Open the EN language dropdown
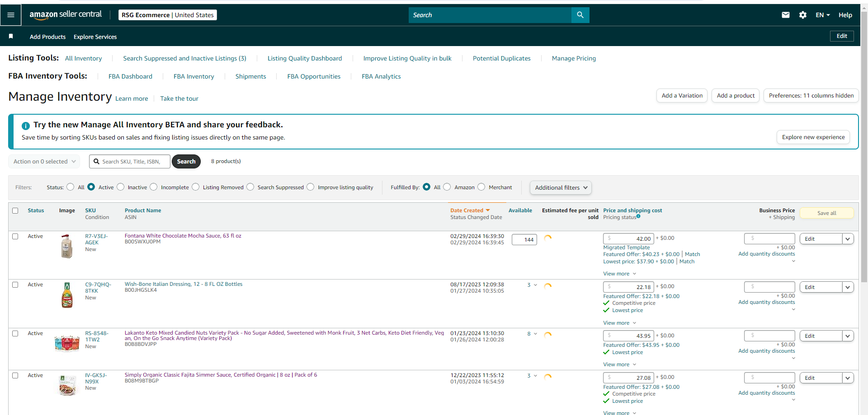 pos(823,15)
